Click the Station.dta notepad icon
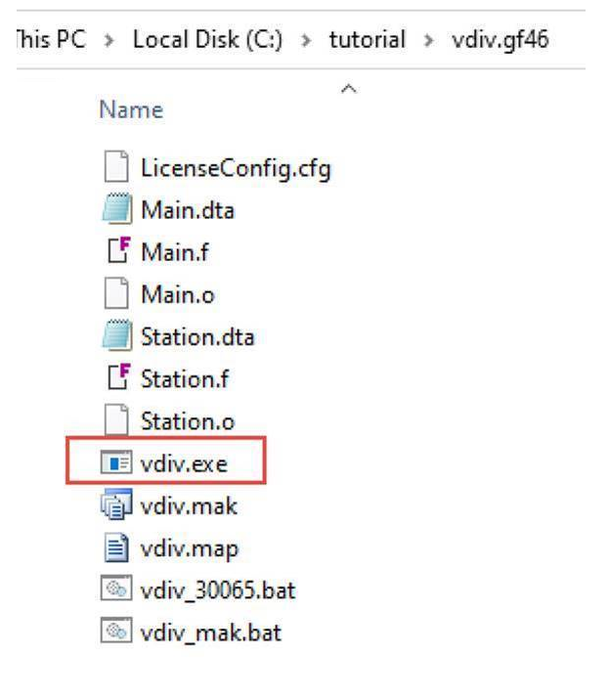The width and height of the screenshot is (610, 700). click(x=117, y=336)
